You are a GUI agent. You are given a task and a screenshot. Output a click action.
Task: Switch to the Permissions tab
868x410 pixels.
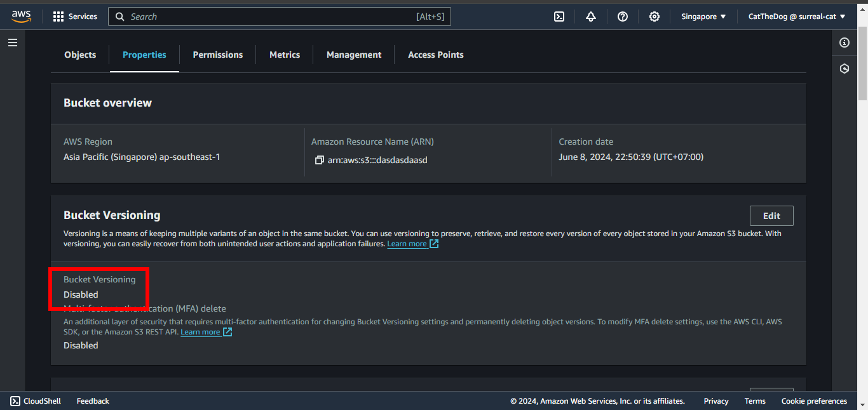[217, 55]
